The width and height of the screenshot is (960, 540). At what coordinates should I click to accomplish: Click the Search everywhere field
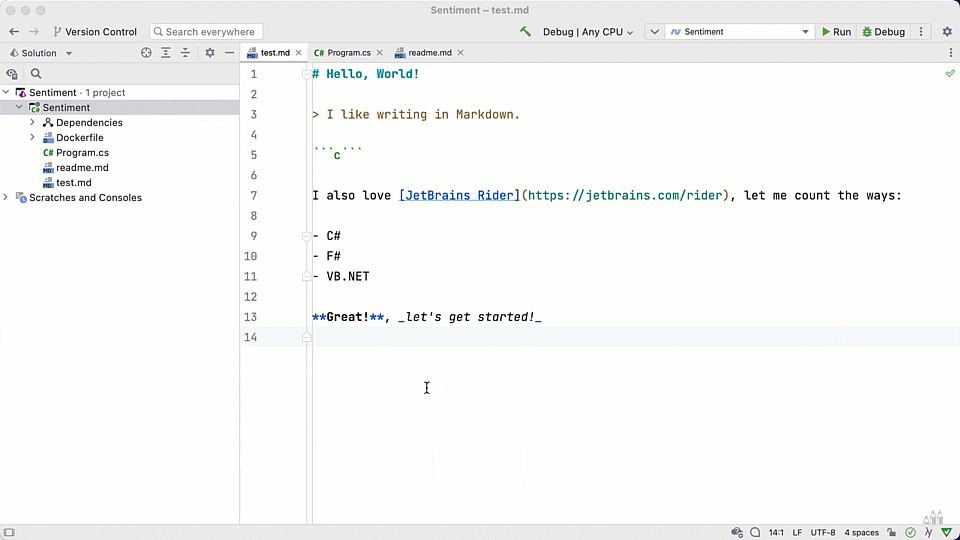click(x=206, y=32)
